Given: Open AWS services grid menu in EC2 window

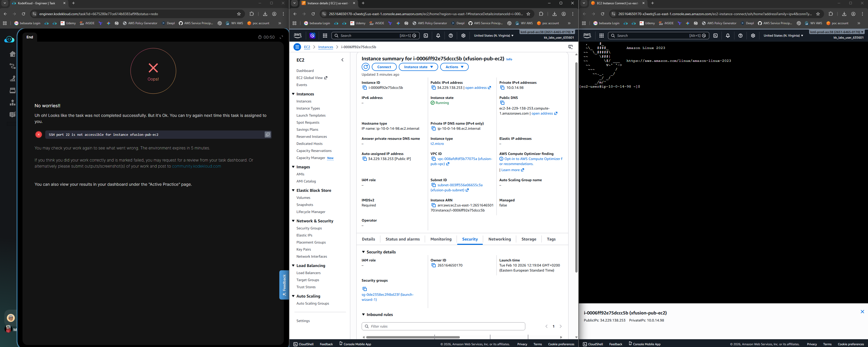Looking at the screenshot, I should pos(325,36).
